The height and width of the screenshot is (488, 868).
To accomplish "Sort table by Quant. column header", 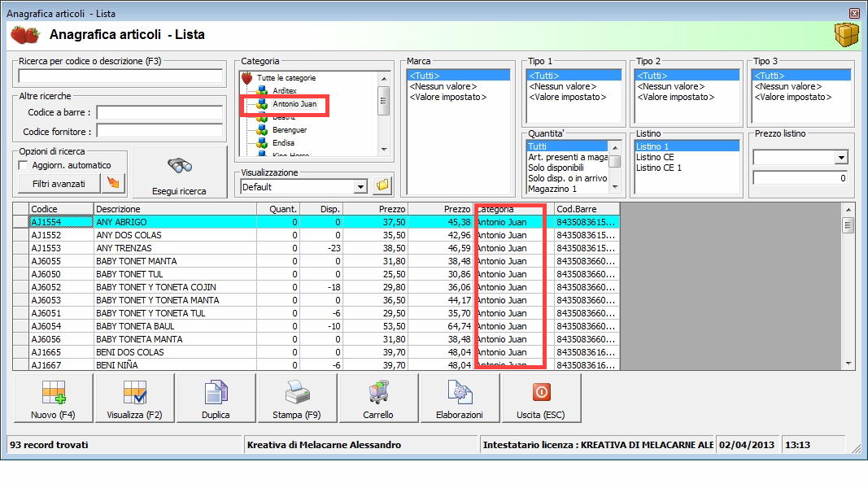I will 278,209.
